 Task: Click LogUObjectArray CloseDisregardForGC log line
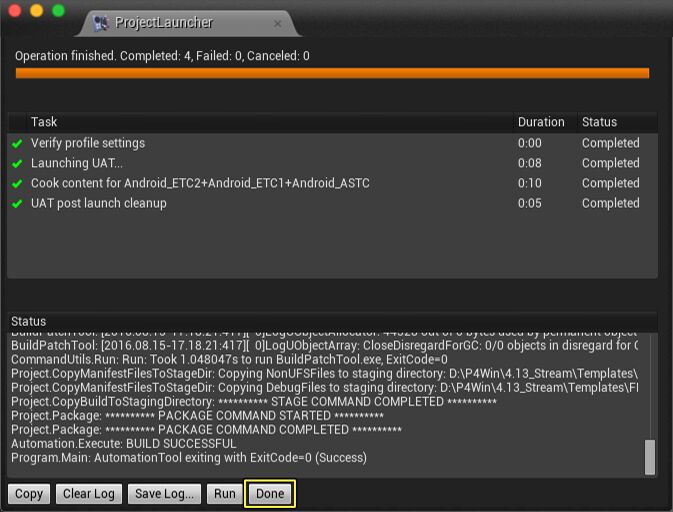pos(324,345)
